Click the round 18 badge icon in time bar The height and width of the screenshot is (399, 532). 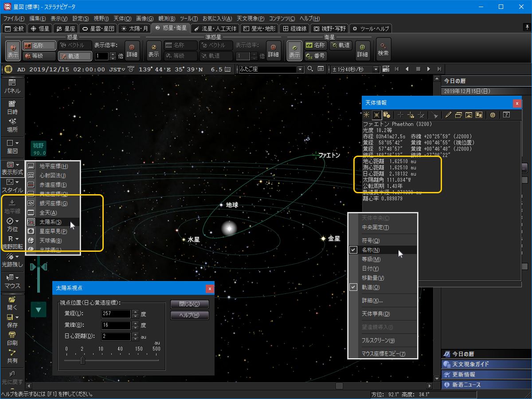point(8,69)
